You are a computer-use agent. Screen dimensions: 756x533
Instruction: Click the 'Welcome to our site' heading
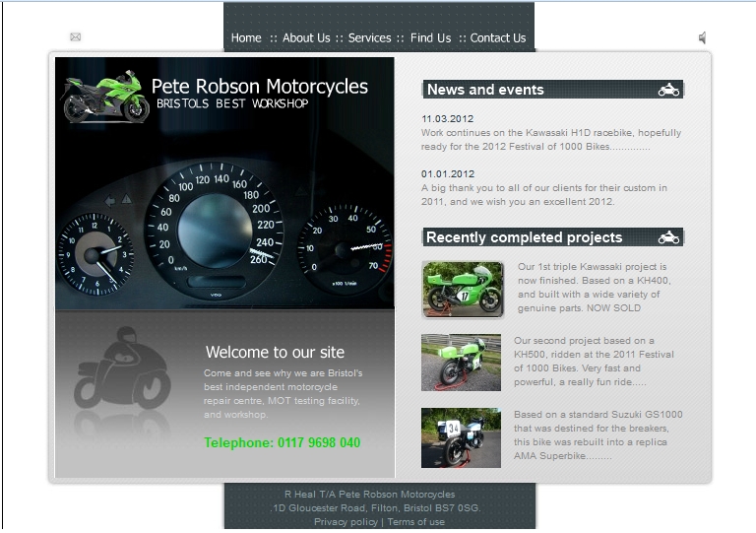[x=275, y=352]
